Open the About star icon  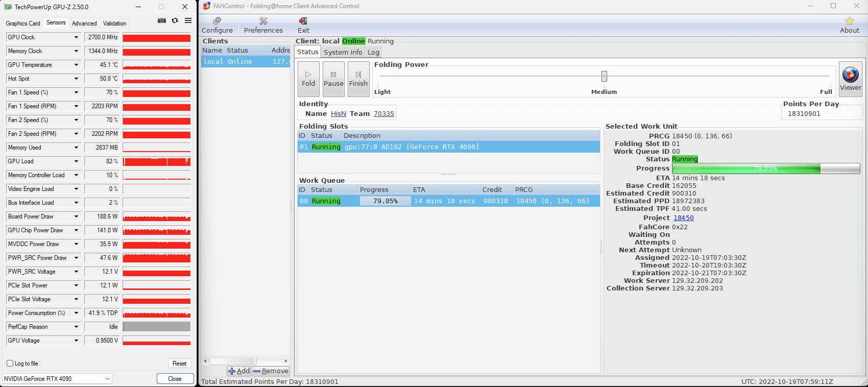pyautogui.click(x=849, y=25)
